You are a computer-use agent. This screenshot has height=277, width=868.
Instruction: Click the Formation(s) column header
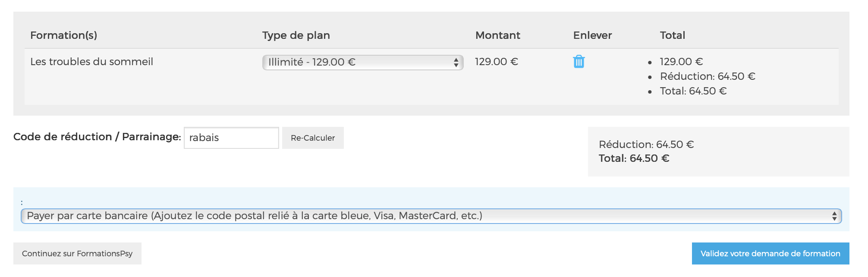tap(63, 35)
